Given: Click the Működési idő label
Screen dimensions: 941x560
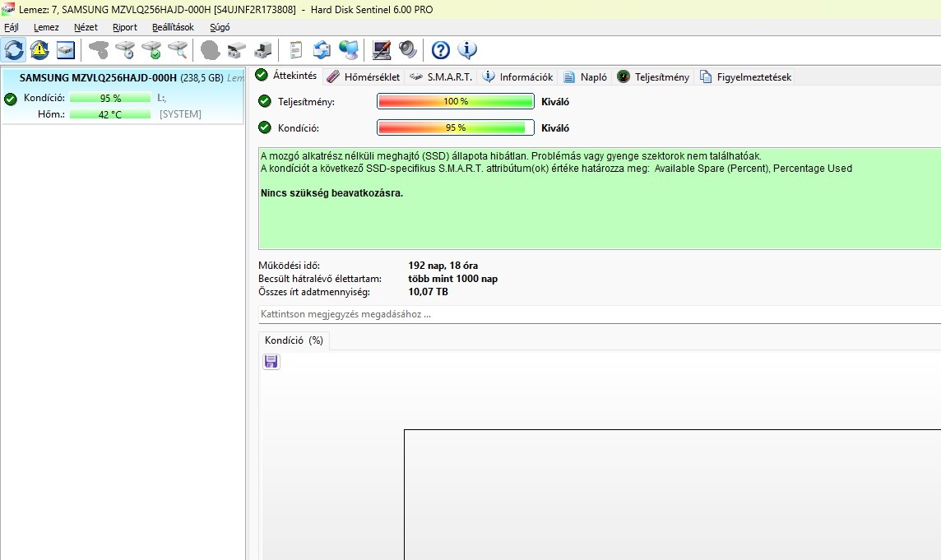Looking at the screenshot, I should 290,266.
